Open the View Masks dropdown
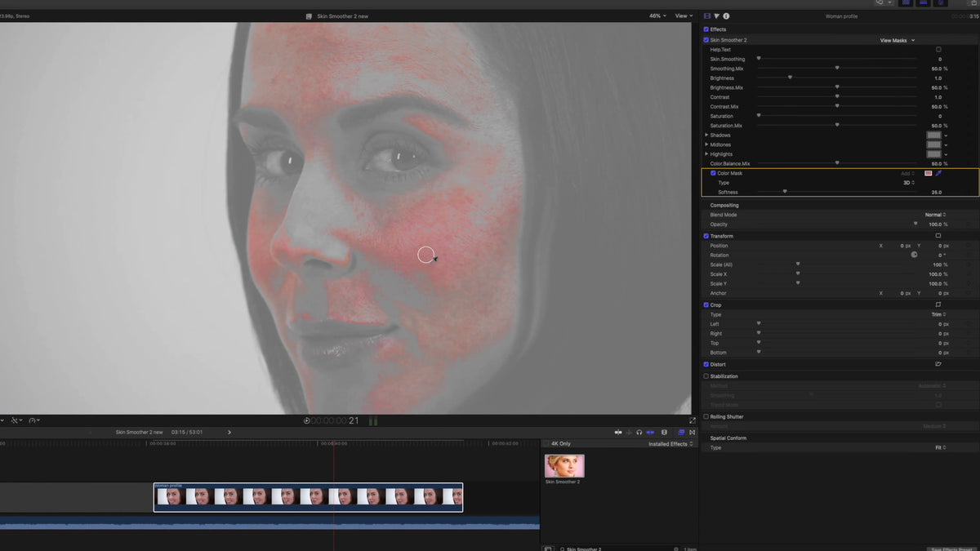The width and height of the screenshot is (980, 551). tap(897, 40)
